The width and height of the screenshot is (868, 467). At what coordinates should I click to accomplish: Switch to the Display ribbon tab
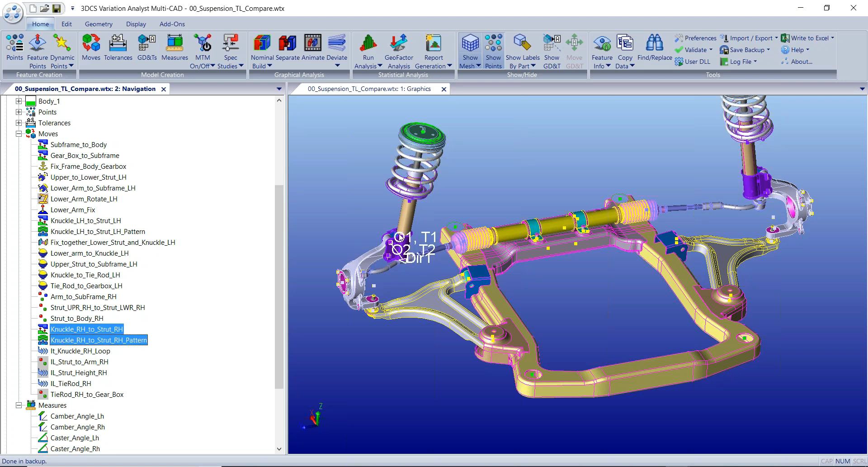click(x=136, y=24)
